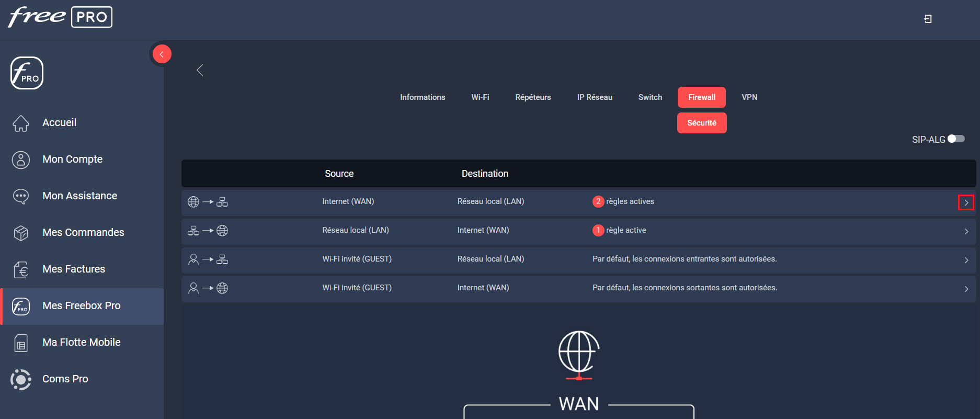This screenshot has width=980, height=419.
Task: Click the Coms Pro circular icon
Action: pos(21,379)
